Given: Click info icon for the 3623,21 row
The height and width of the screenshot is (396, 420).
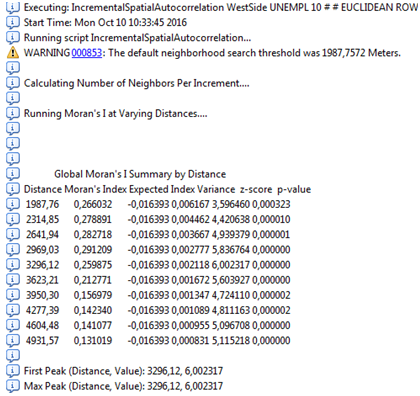Looking at the screenshot, I should (13, 280).
